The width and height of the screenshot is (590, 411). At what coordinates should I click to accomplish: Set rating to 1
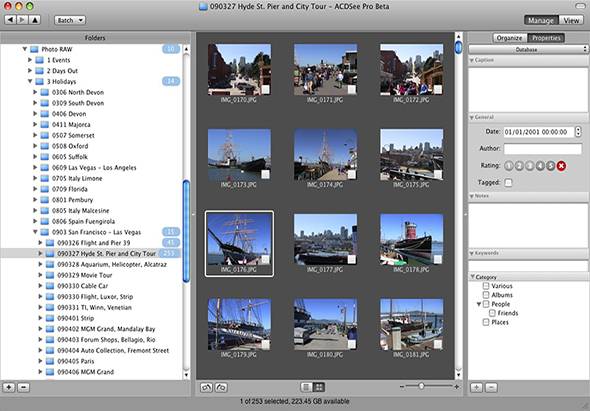coord(509,166)
